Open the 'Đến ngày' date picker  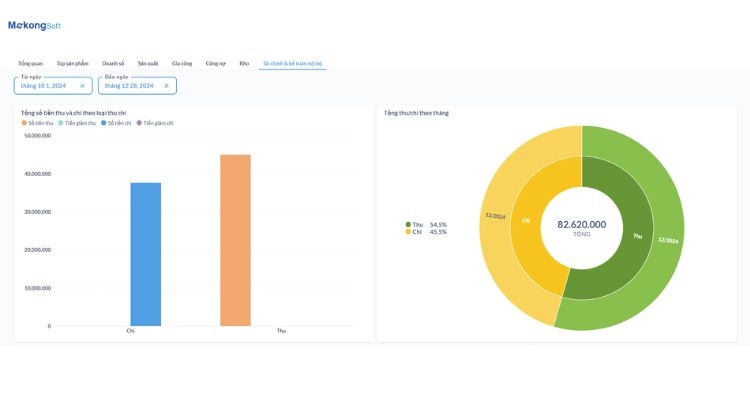click(128, 86)
